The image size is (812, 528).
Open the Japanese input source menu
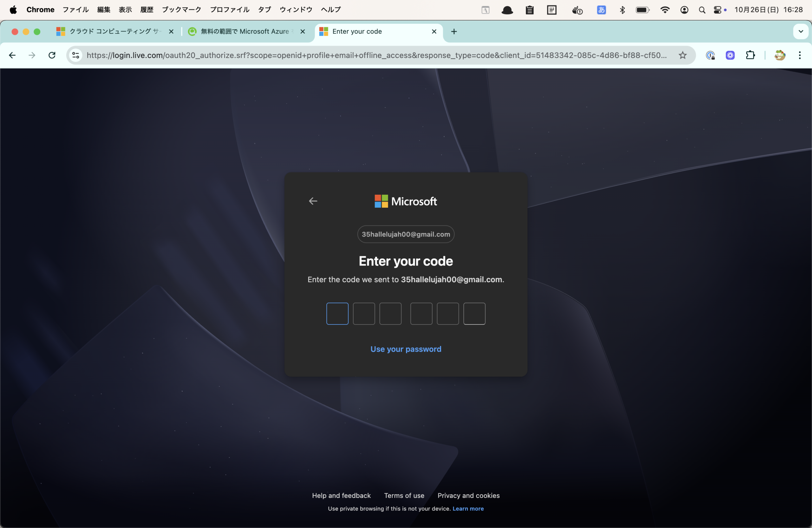pos(601,10)
